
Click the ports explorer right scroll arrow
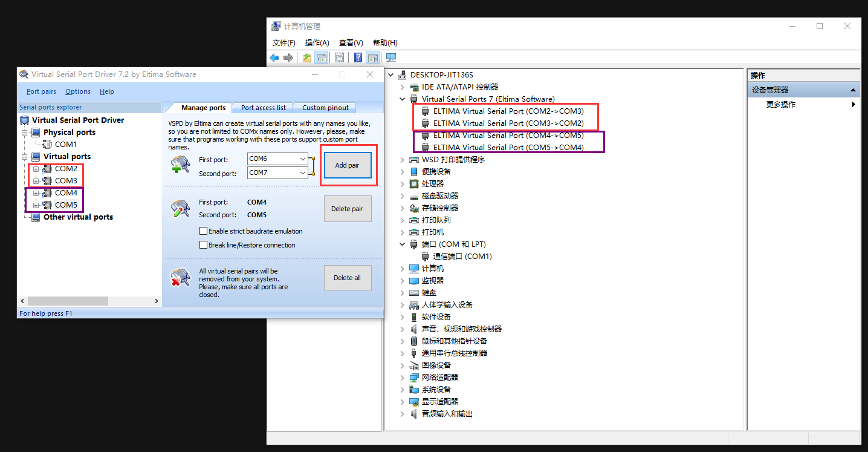click(157, 301)
